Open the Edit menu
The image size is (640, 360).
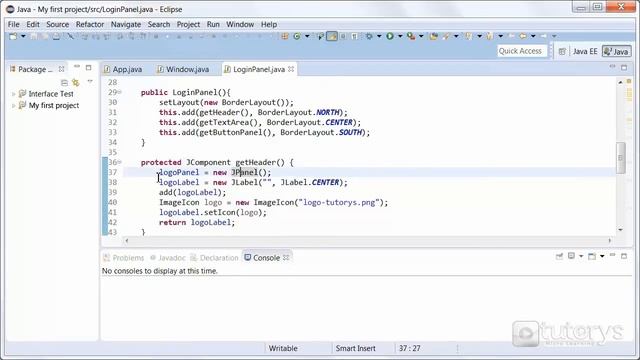33,24
